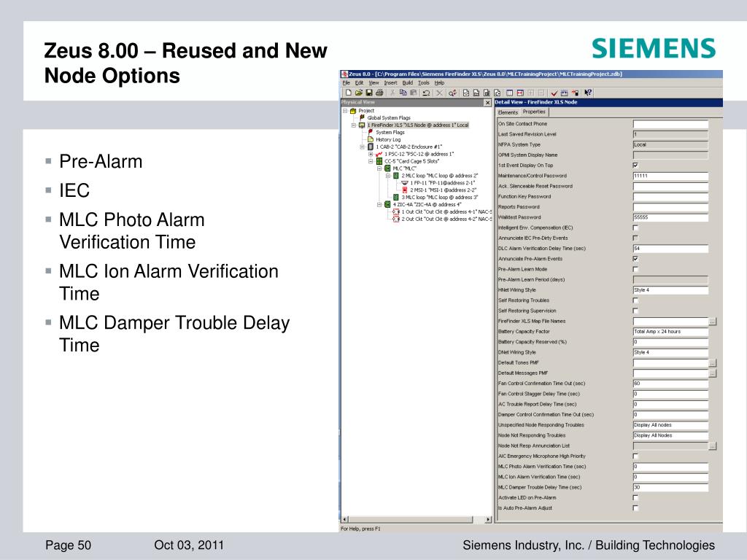This screenshot has height=560, width=747.
Task: Toggle 1st Event Display On Top checkbox
Action: 635,166
